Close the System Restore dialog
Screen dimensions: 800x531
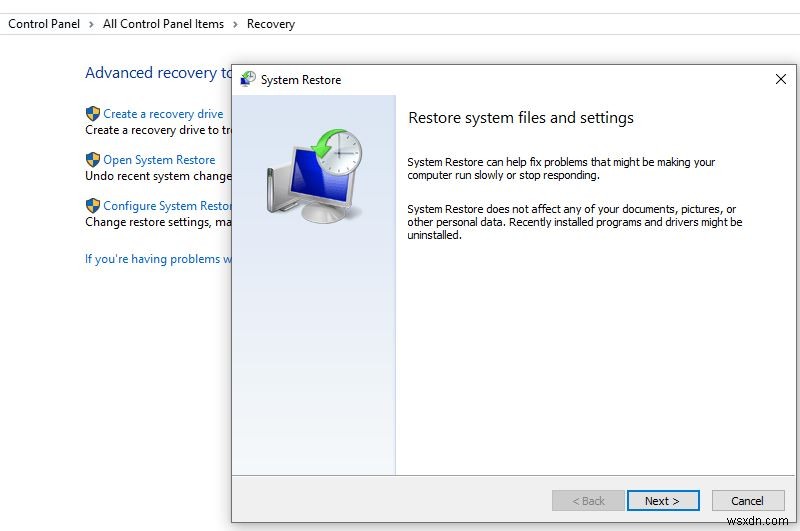[x=781, y=79]
